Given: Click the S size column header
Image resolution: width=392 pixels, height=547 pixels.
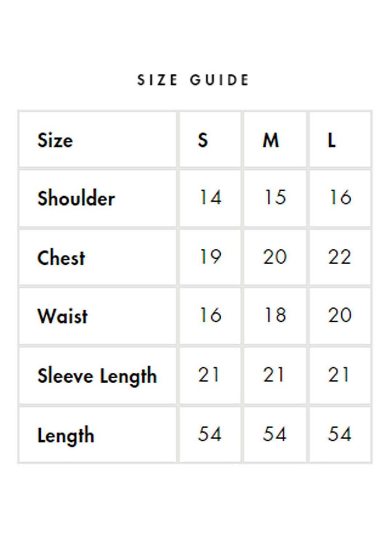Looking at the screenshot, I should [x=203, y=140].
